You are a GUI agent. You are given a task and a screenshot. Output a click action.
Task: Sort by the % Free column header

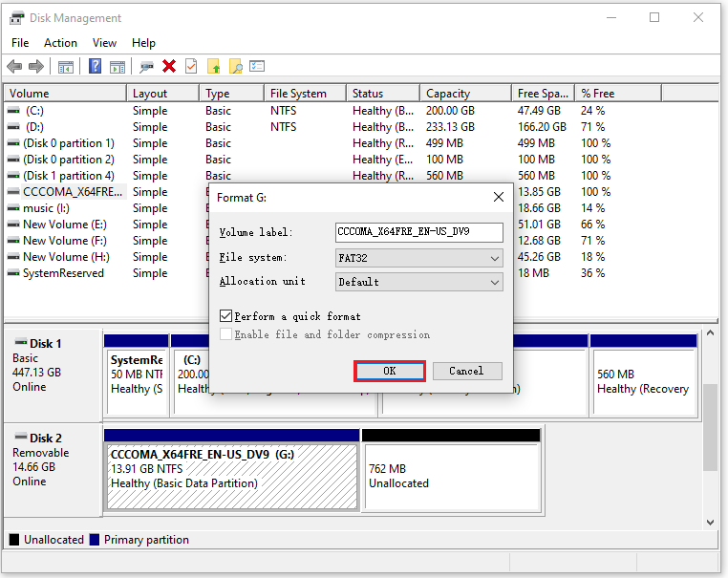(618, 94)
